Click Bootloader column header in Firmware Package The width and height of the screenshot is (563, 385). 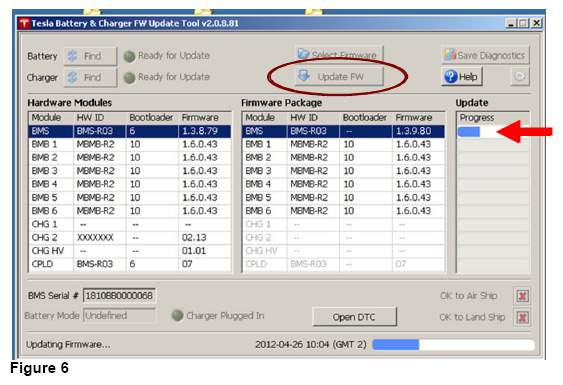(366, 118)
